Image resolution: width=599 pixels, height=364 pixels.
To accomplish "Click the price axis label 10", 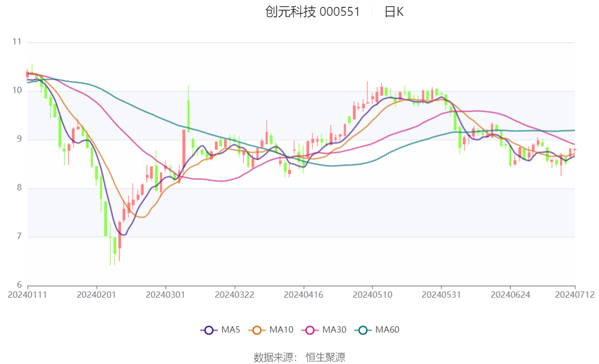I will pyautogui.click(x=17, y=90).
